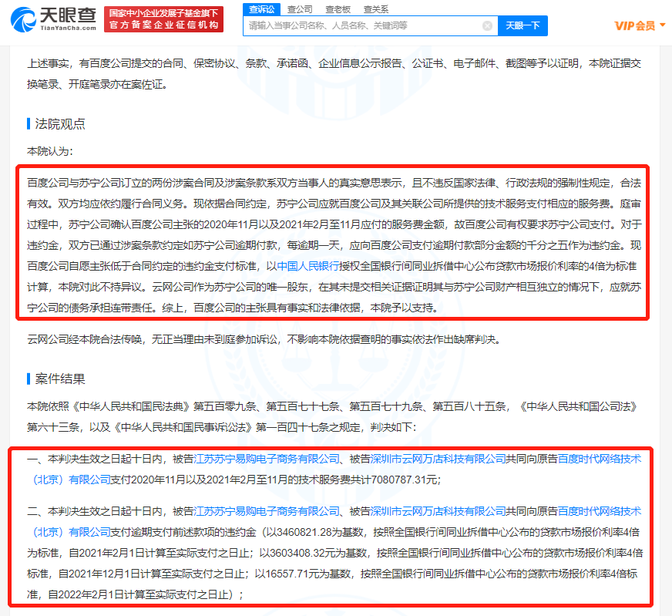Click 百度时代网络技术 plaintiff link in first ruling
The height and width of the screenshot is (616, 672).
pyautogui.click(x=599, y=459)
